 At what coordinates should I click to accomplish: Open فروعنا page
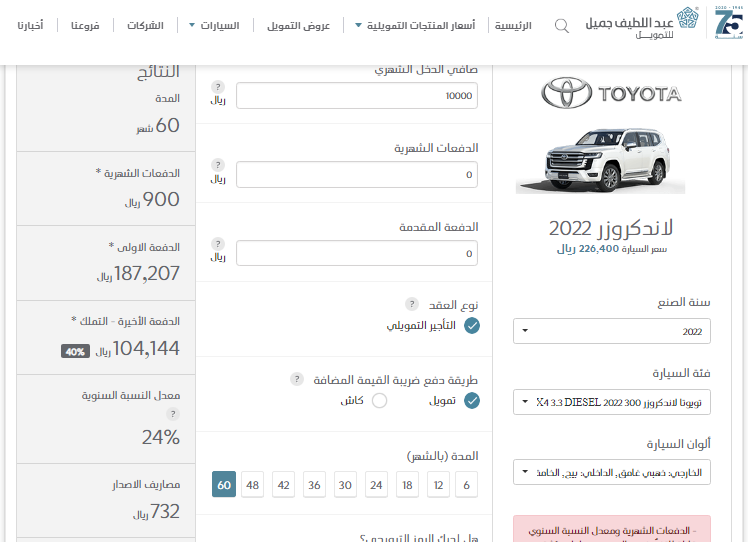coord(85,25)
